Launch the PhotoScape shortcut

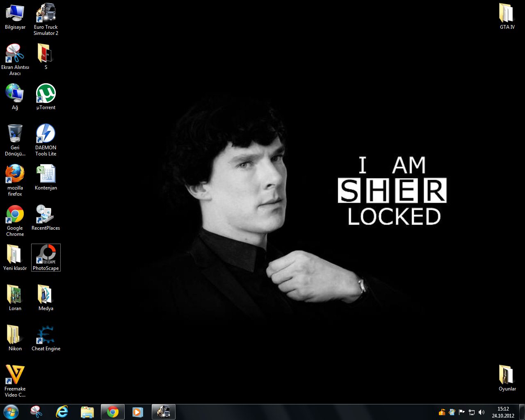pos(46,258)
